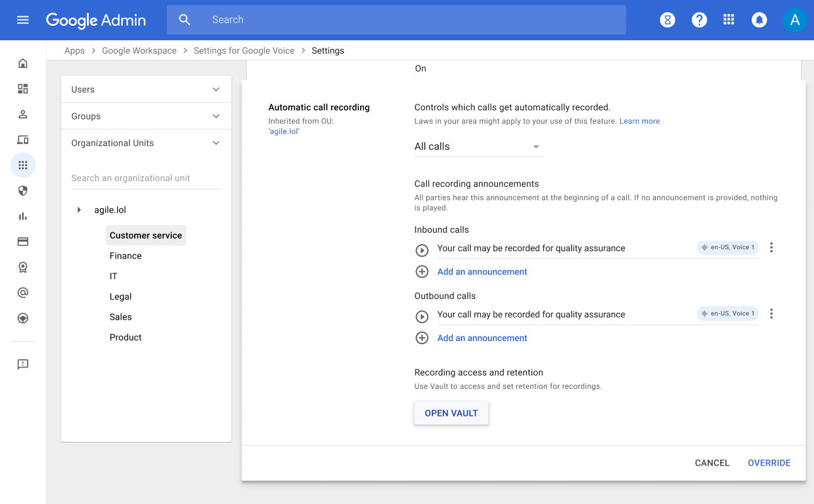The width and height of the screenshot is (814, 504).
Task: Open the All calls dropdown
Action: pos(478,147)
